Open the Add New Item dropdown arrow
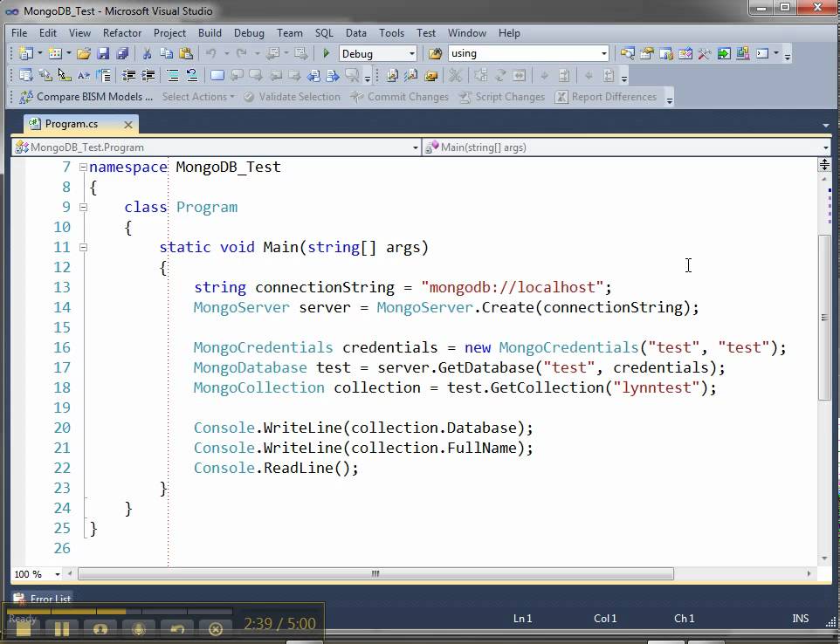The image size is (840, 644). tap(68, 53)
